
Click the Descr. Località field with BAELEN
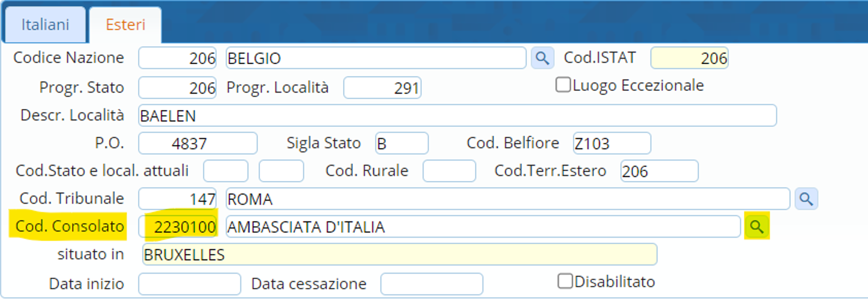[x=457, y=116]
